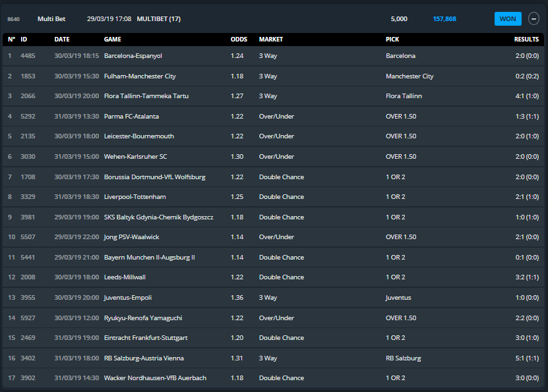This screenshot has height=392, width=548.
Task: Click the 29/03/19 17:08 bet date
Action: [x=109, y=19]
